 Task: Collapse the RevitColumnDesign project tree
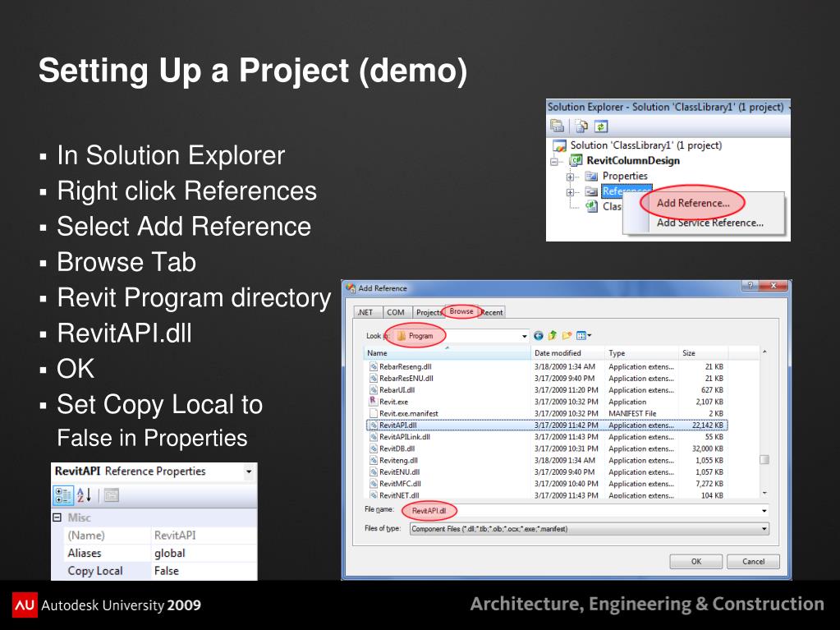tap(555, 161)
